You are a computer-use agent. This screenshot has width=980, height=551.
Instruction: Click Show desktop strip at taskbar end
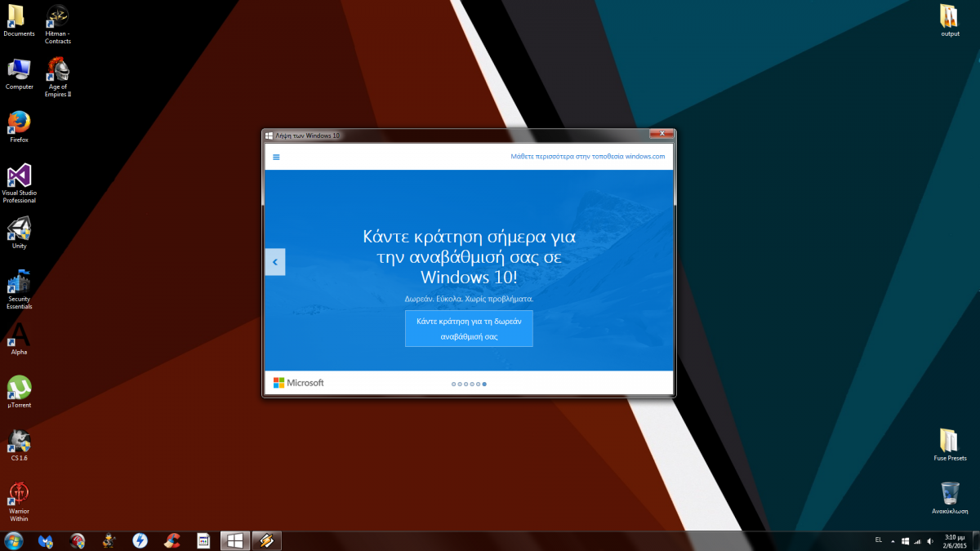coord(975,540)
